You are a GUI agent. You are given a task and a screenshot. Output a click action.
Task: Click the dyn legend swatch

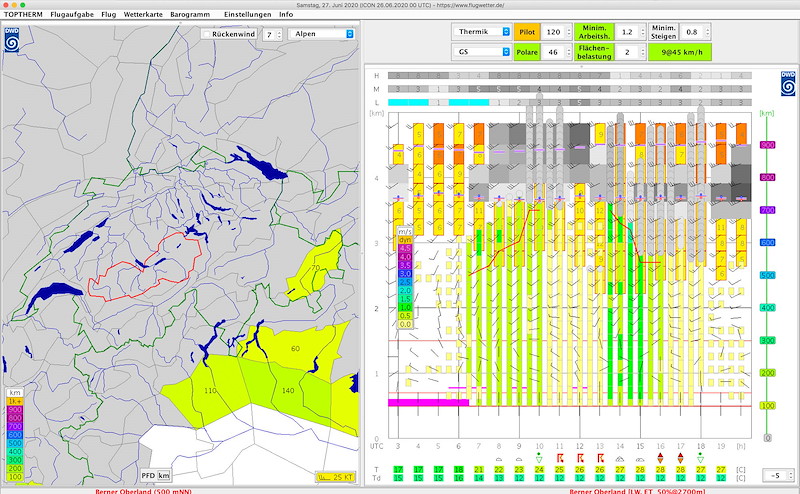click(x=405, y=240)
